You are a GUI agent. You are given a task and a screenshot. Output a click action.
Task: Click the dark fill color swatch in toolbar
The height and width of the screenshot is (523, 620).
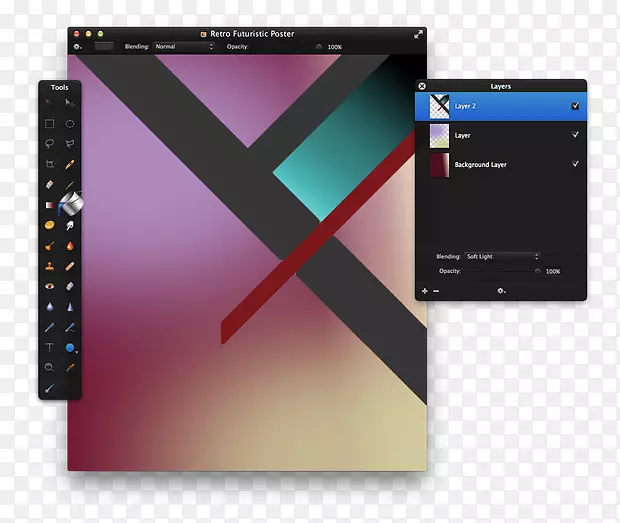tap(104, 46)
